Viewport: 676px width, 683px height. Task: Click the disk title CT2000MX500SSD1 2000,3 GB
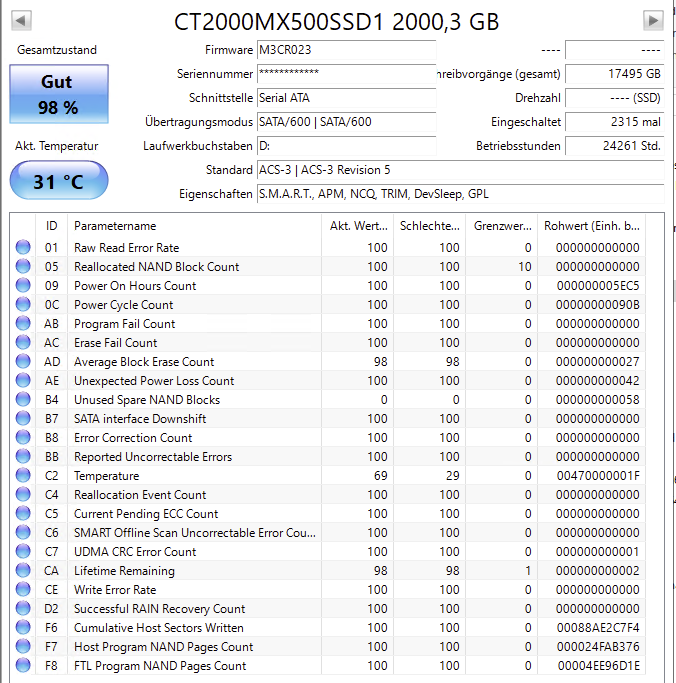click(x=336, y=22)
